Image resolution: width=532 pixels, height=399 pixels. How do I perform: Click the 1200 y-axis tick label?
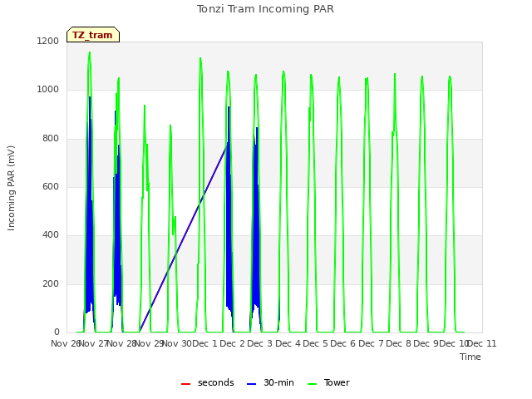pyautogui.click(x=48, y=41)
